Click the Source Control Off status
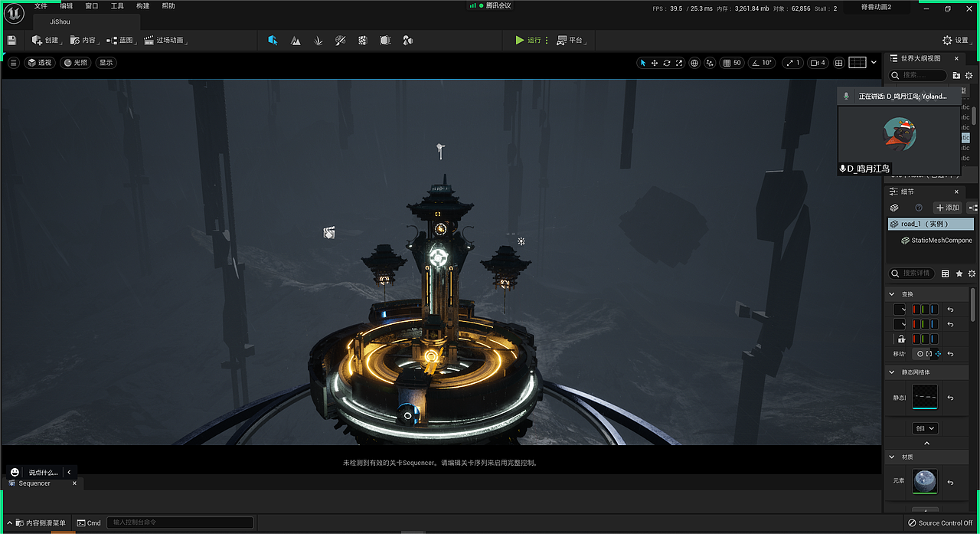This screenshot has width=980, height=534. tap(941, 523)
